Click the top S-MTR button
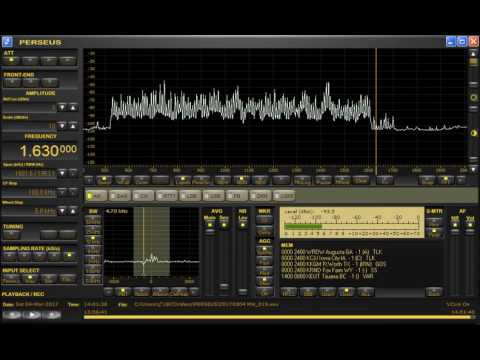480x360 pixels. coord(434,221)
